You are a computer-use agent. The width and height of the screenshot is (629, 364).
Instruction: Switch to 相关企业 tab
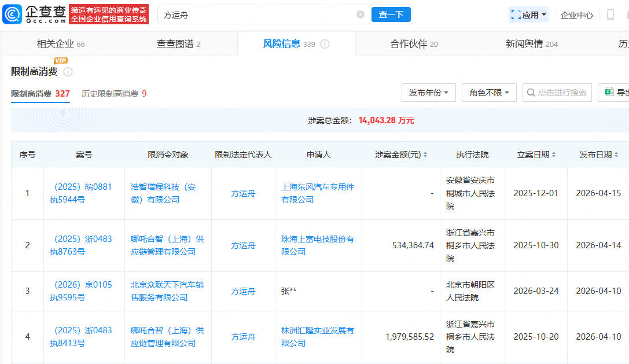(60, 44)
